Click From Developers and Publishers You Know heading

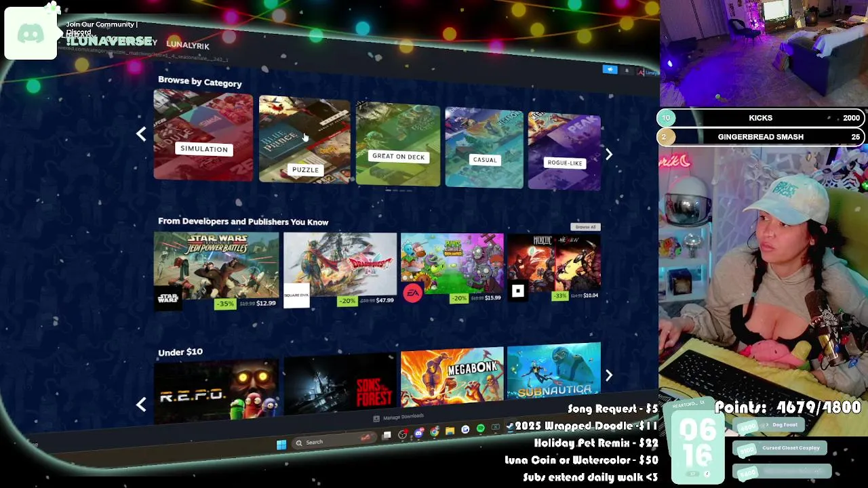coord(243,222)
